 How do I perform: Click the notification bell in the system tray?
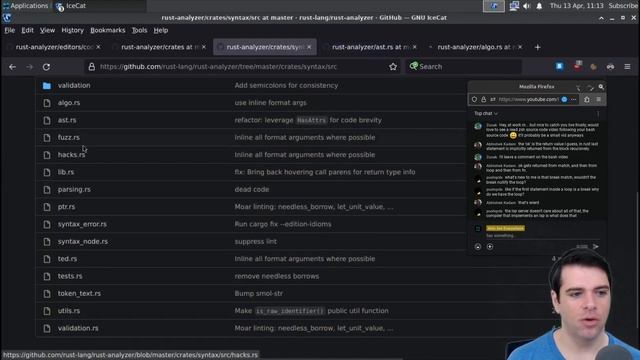539,6
